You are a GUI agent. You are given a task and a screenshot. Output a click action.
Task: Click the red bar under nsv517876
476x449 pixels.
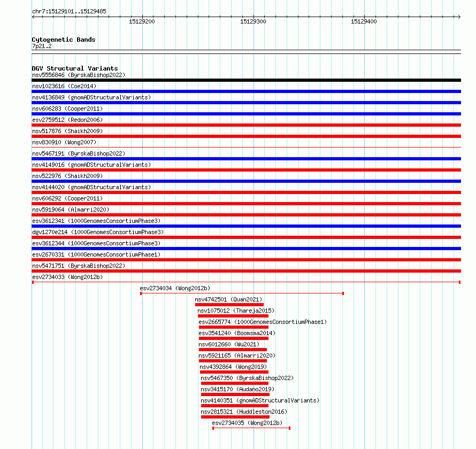(246, 136)
